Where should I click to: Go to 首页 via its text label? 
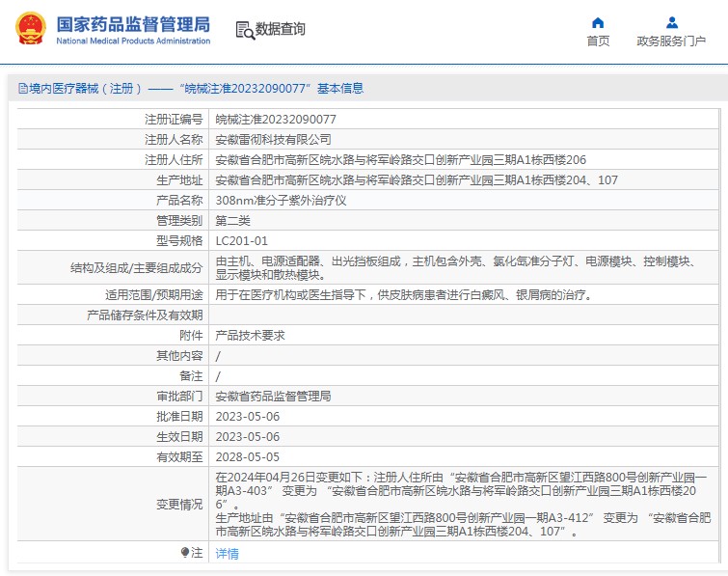click(x=598, y=41)
